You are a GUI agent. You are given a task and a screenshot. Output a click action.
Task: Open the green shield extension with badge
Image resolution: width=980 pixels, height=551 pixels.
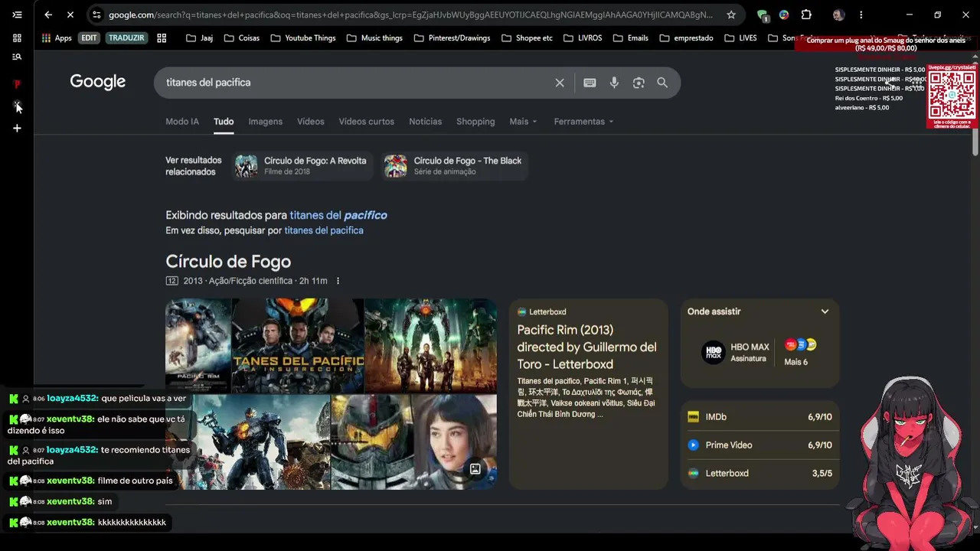pyautogui.click(x=763, y=15)
